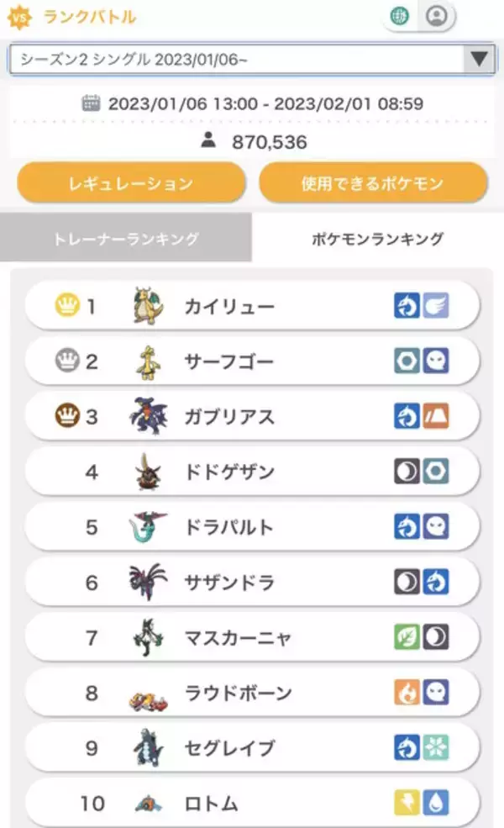Click the calendar icon beside season dates
Screen dimensions: 504x828
pos(92,103)
